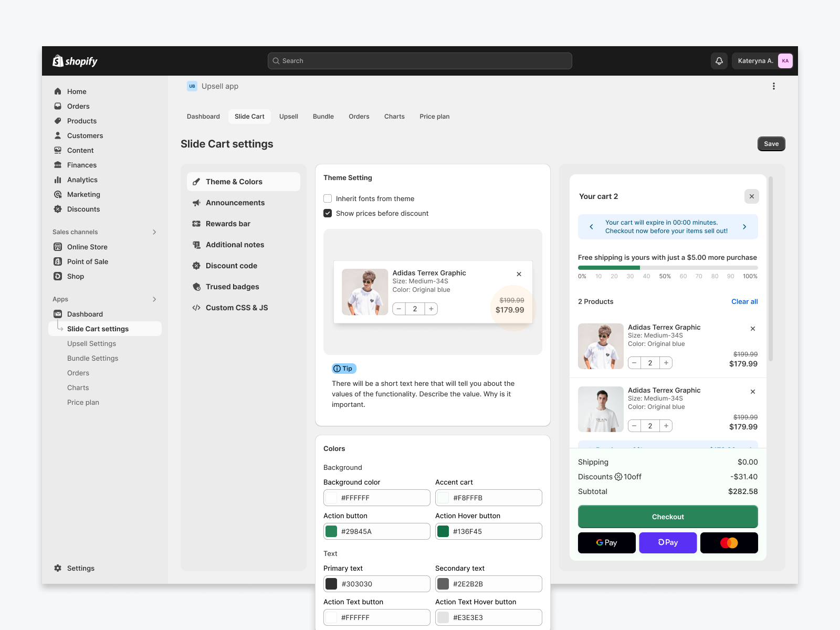Expand the Sales channels section
This screenshot has height=630, width=840.
(x=154, y=232)
